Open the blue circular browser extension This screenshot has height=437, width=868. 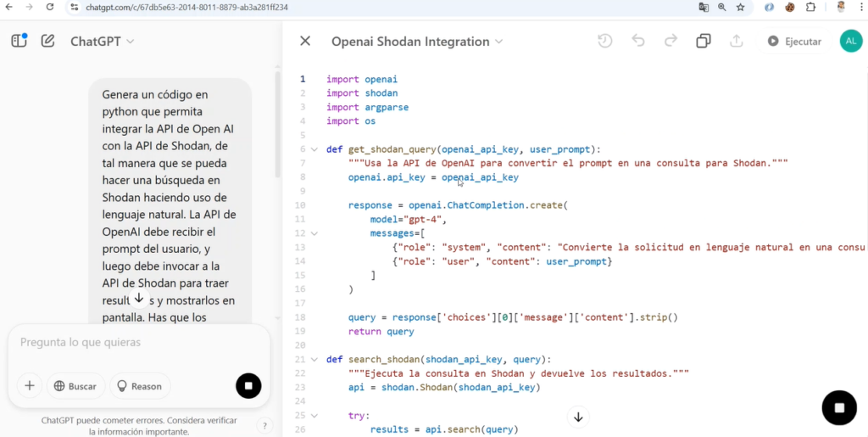coord(770,7)
